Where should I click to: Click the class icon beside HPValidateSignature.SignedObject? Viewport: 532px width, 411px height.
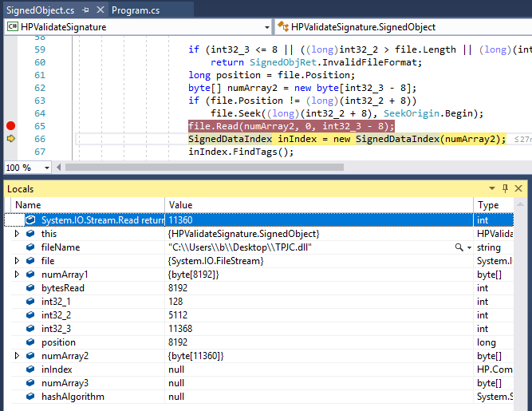(x=284, y=27)
